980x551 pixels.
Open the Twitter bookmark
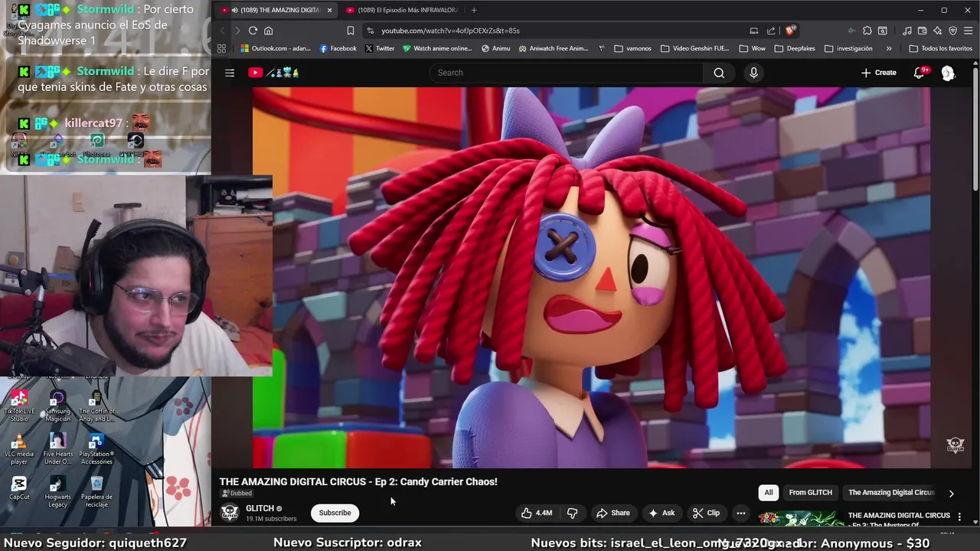(380, 48)
